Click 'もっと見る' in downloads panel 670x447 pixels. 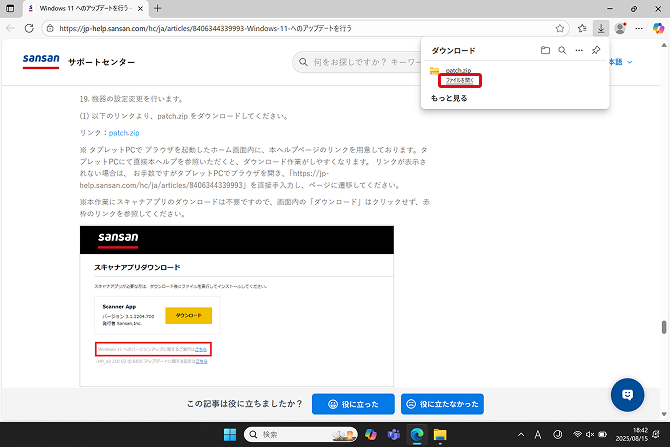tap(449, 98)
